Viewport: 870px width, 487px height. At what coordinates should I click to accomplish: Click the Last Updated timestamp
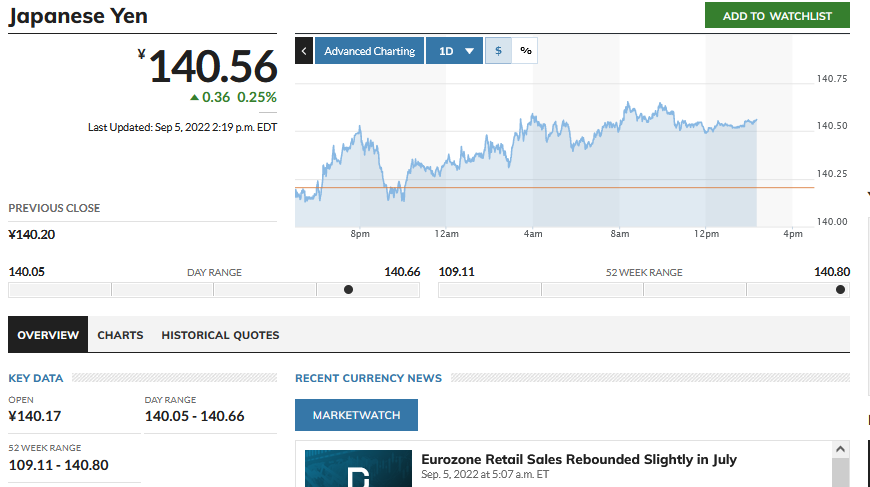point(182,127)
